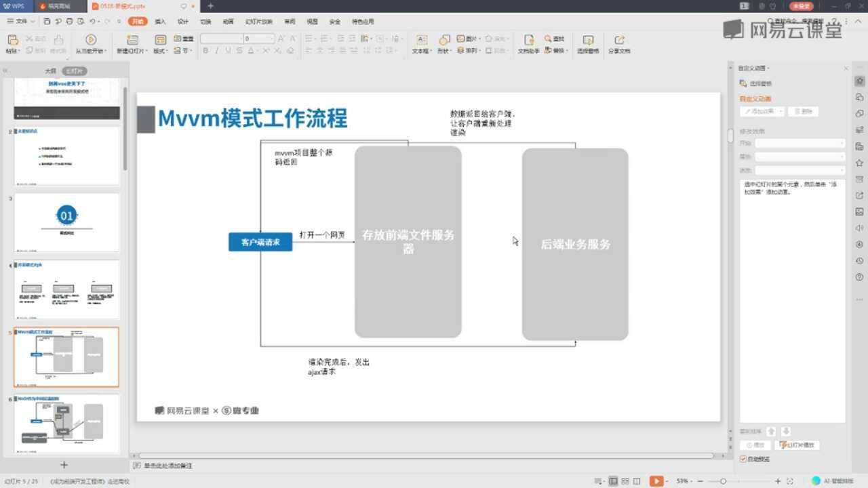Select slide 6 thumbnail in slide panel
This screenshot has width=868, height=488.
tap(66, 424)
